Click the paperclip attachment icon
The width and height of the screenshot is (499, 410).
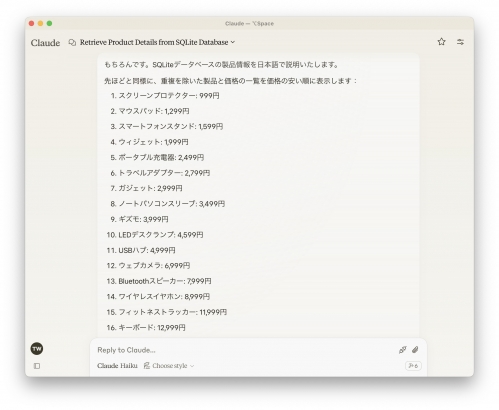pos(415,350)
